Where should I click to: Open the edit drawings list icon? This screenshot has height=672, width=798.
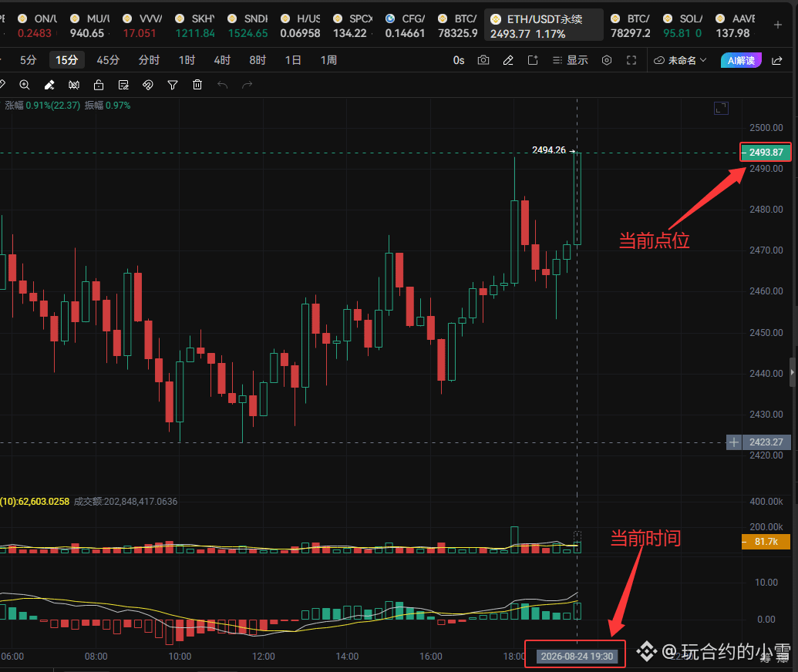pyautogui.click(x=123, y=85)
